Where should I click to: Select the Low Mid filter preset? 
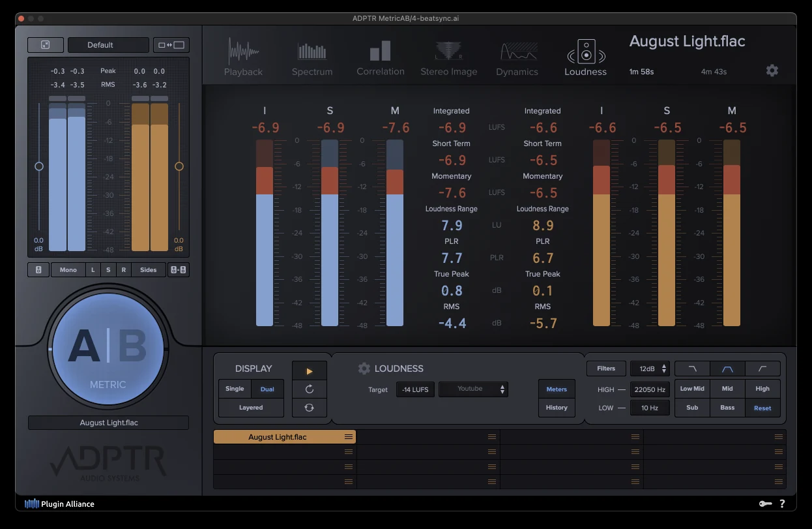point(692,389)
